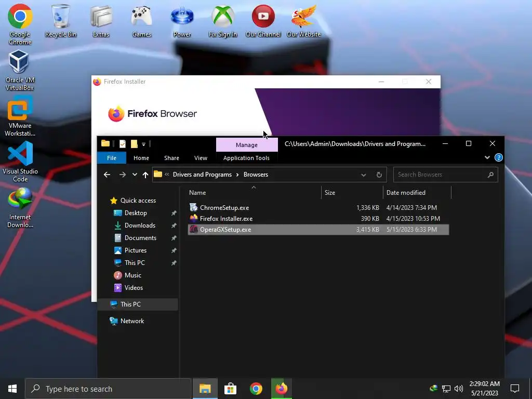532x399 pixels.
Task: Open the volume speaker tray icon
Action: [458, 389]
